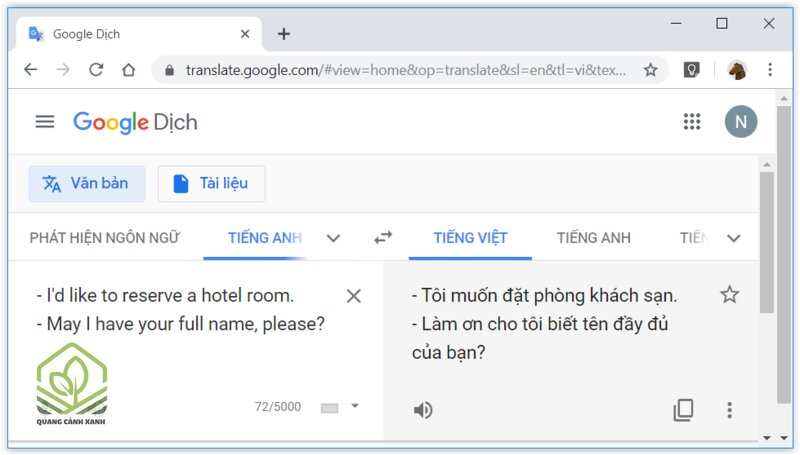
Task: Click the Google Dịch logo
Action: click(x=135, y=122)
